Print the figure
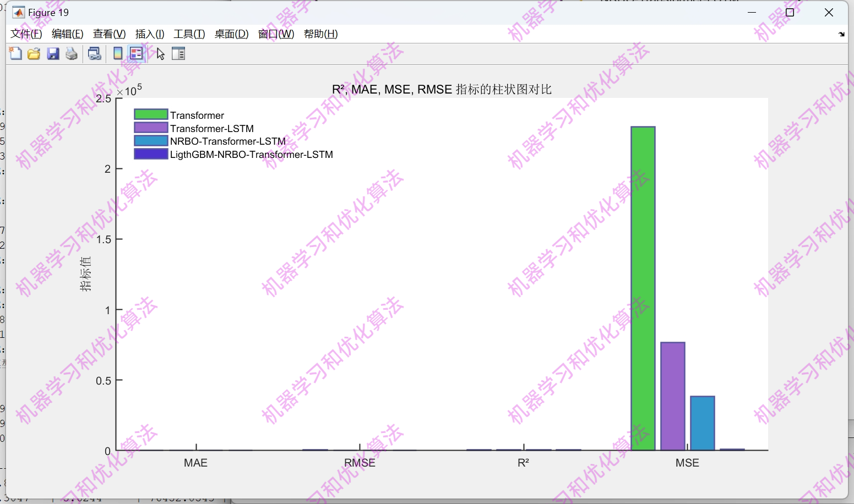Screen dimensions: 854x504 [x=71, y=53]
